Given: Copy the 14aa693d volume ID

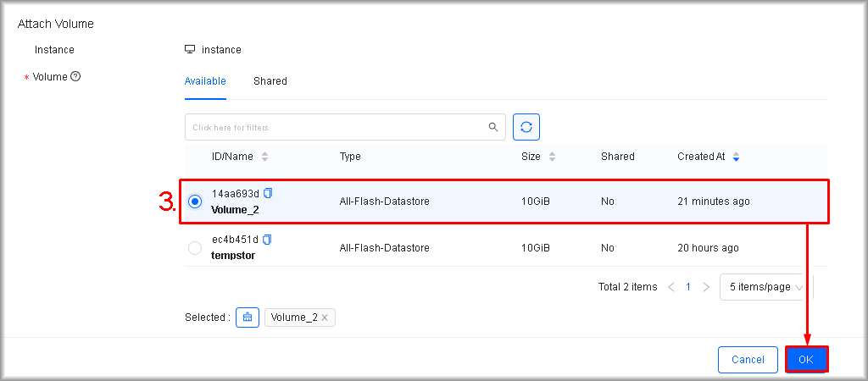Looking at the screenshot, I should [x=269, y=193].
